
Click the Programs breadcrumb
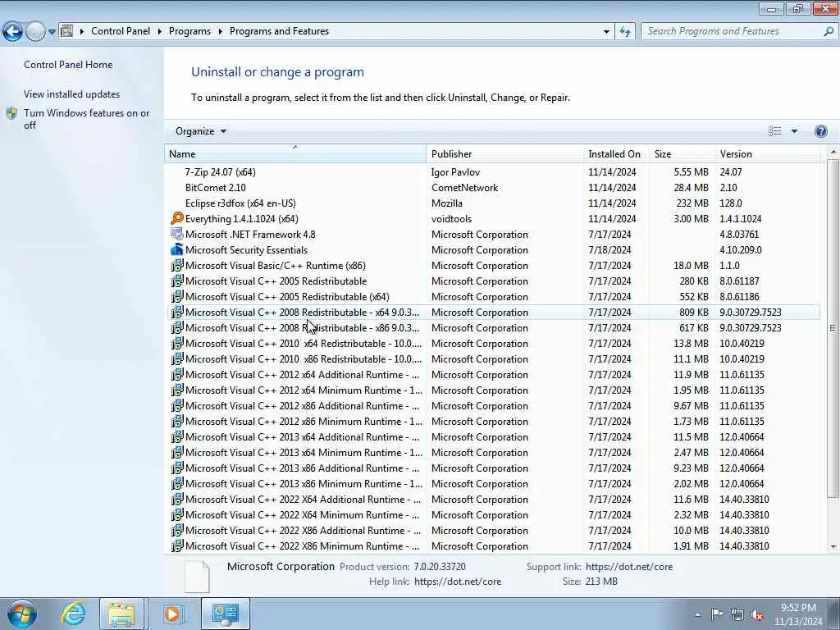(x=189, y=31)
